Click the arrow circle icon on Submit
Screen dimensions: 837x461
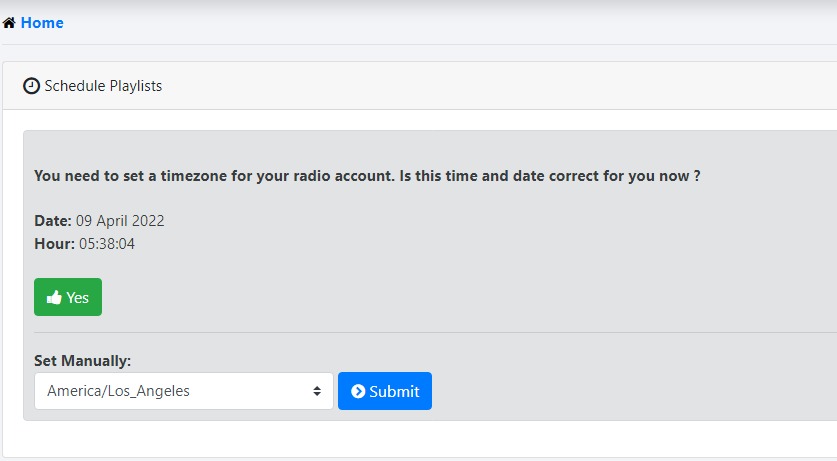pyautogui.click(x=358, y=391)
